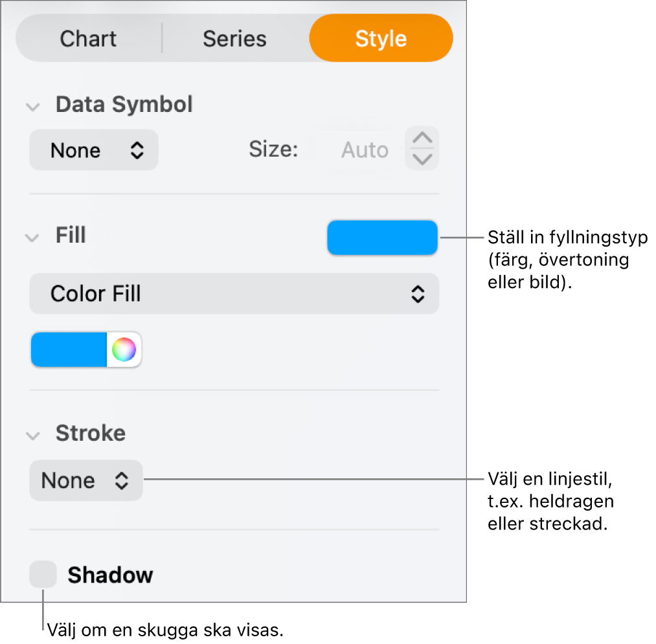
Task: Collapse the Stroke section
Action: (32, 435)
